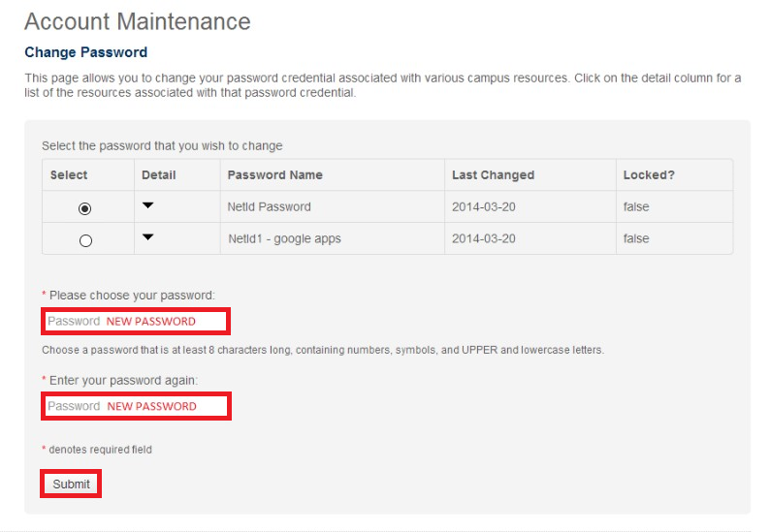Focus the 'Enter your password again' input field
This screenshot has width=770, height=532.
pos(135,406)
